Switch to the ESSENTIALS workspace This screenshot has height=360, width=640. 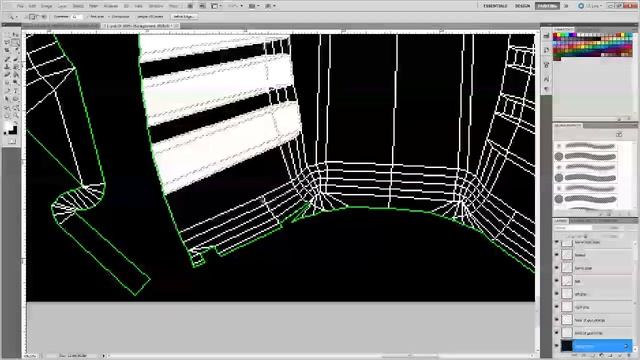495,6
